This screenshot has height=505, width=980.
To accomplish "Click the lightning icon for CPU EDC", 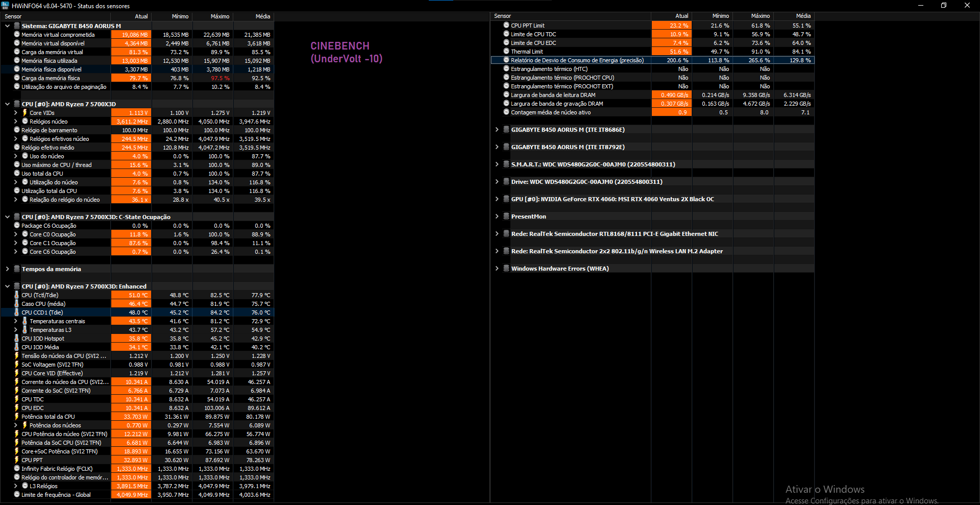I will click(17, 408).
